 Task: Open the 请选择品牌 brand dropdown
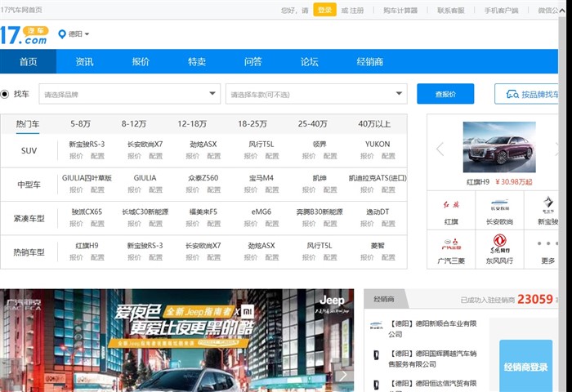click(x=129, y=94)
